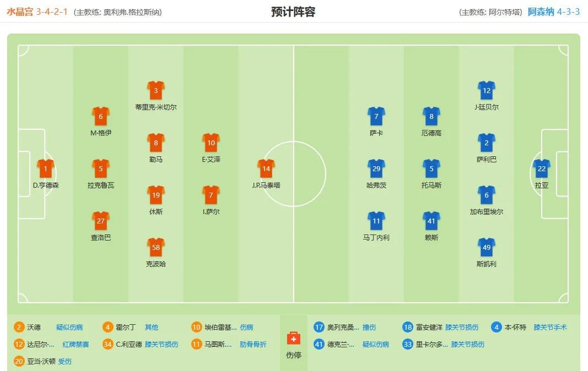
Task: Click the red medical kit 伤停 icon
Action: coord(293,338)
